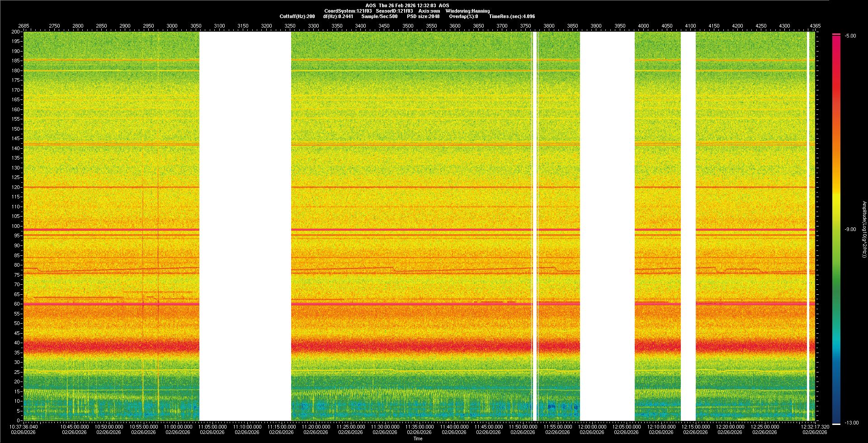The height and width of the screenshot is (443, 868).
Task: Click the 60 Hz frequency axis label
Action: click(x=17, y=304)
